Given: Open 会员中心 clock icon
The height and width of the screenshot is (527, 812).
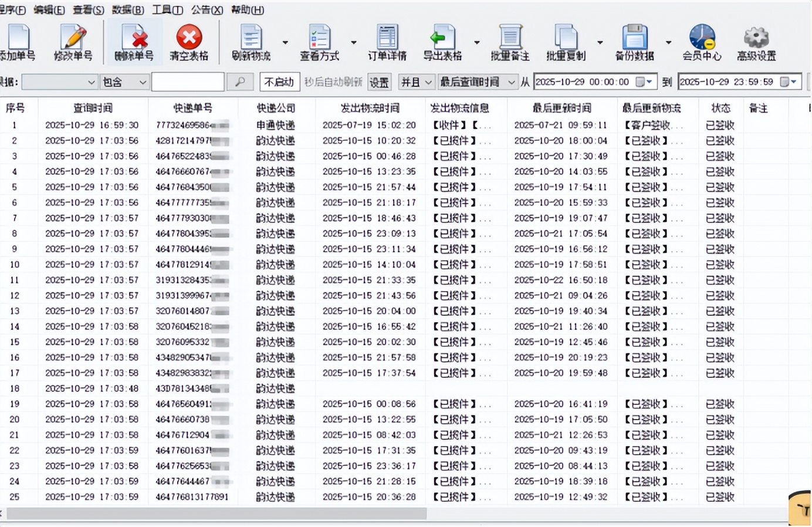Looking at the screenshot, I should click(x=702, y=38).
